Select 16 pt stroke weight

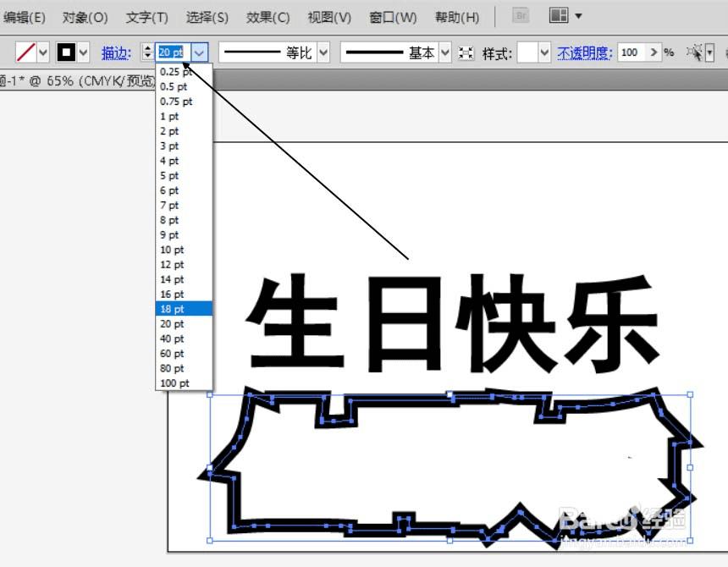tap(184, 295)
